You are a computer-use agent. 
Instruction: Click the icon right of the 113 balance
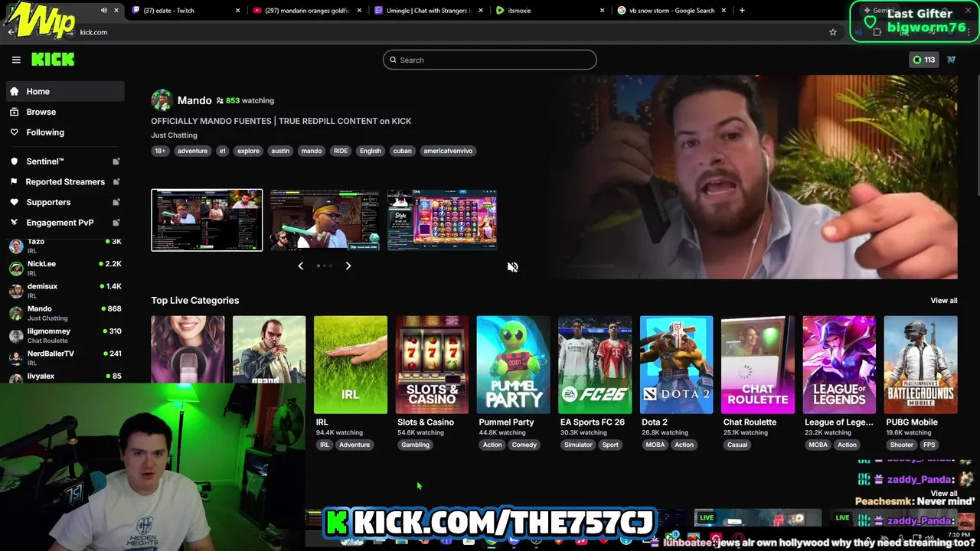(952, 60)
